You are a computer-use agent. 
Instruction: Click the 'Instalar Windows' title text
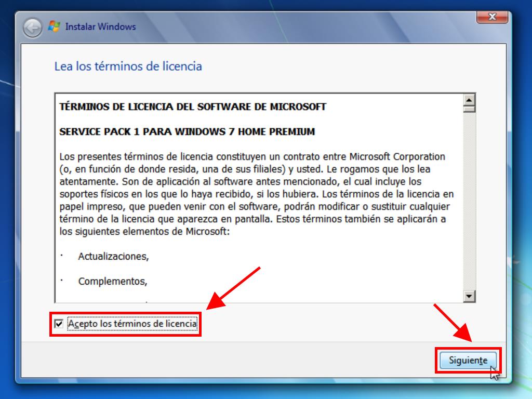pos(100,26)
